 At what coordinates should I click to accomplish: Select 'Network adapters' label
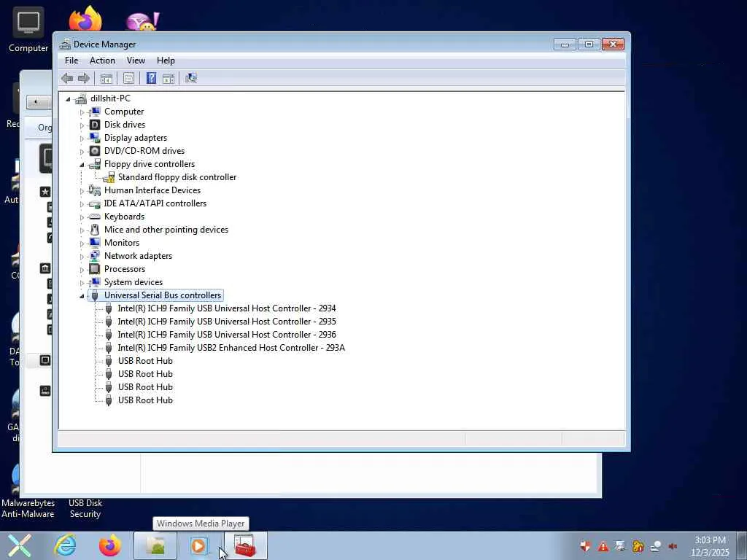(x=138, y=256)
